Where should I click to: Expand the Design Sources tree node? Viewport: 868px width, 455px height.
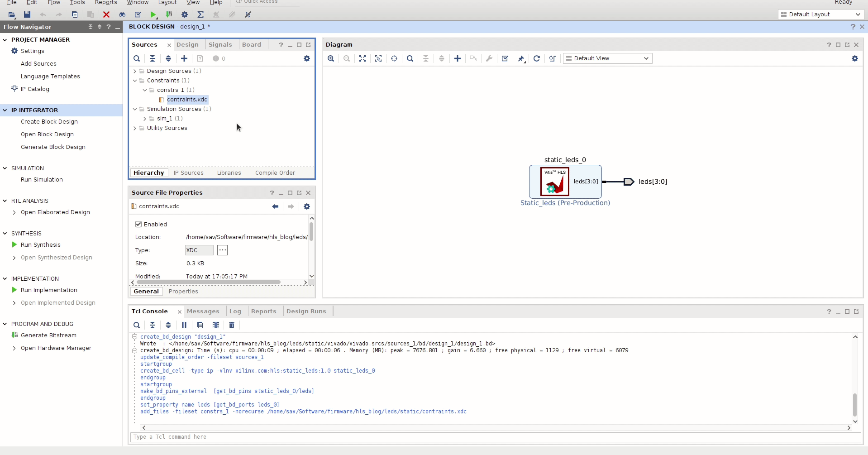coord(135,71)
